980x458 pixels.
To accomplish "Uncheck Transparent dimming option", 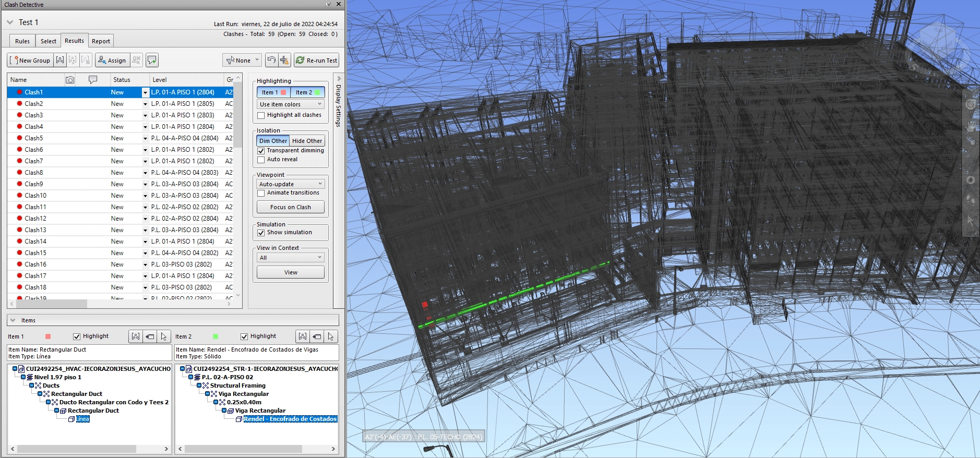I will pos(261,151).
